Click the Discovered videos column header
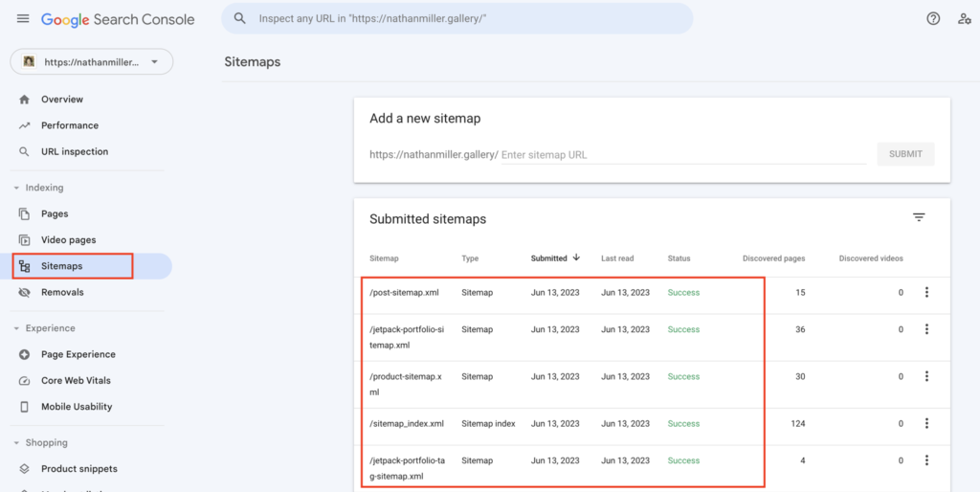 pos(871,258)
